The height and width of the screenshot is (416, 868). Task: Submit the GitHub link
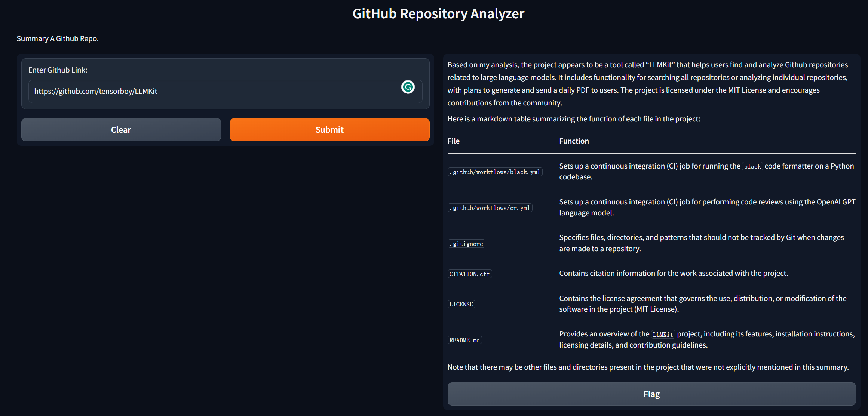pos(329,130)
